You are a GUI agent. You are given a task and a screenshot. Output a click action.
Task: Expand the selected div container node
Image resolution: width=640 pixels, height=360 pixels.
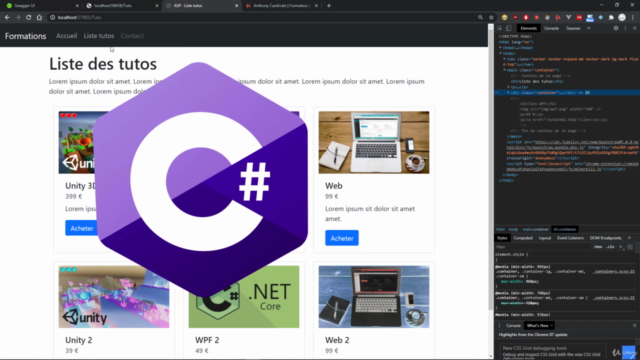pos(508,93)
